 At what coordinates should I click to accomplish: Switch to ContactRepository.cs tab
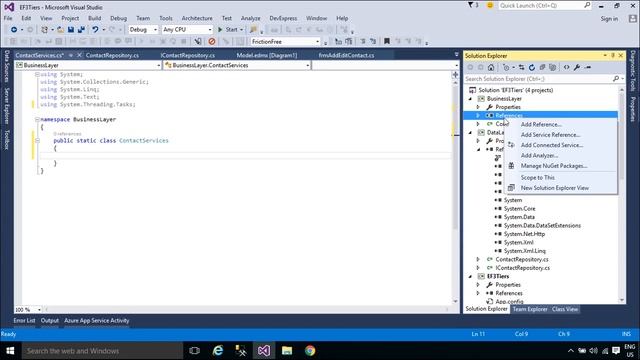112,55
